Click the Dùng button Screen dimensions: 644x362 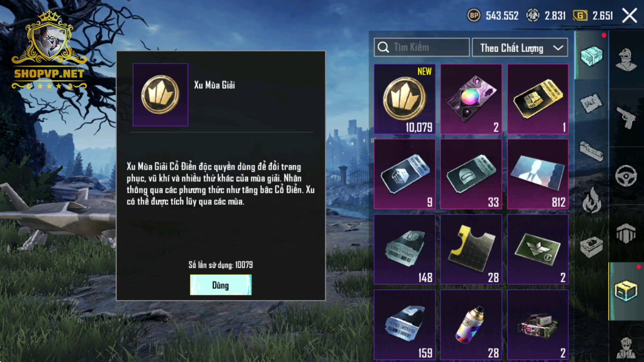pyautogui.click(x=221, y=285)
